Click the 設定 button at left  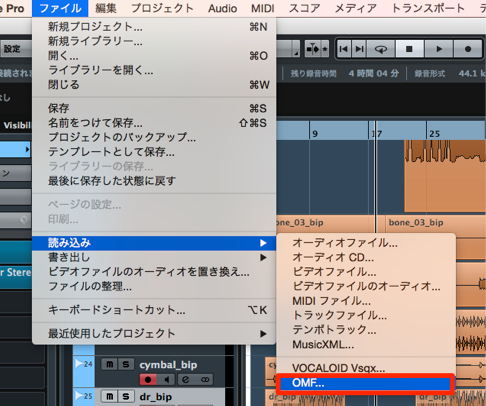(x=15, y=49)
